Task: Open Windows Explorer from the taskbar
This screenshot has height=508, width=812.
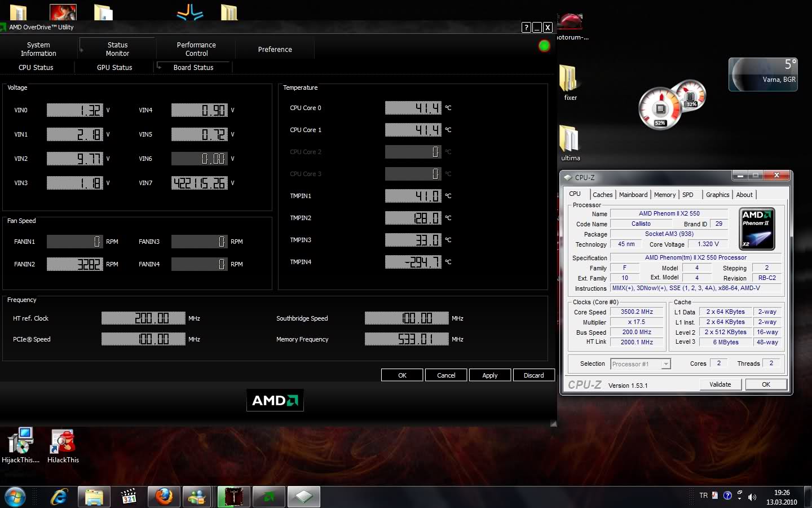Action: click(x=94, y=497)
